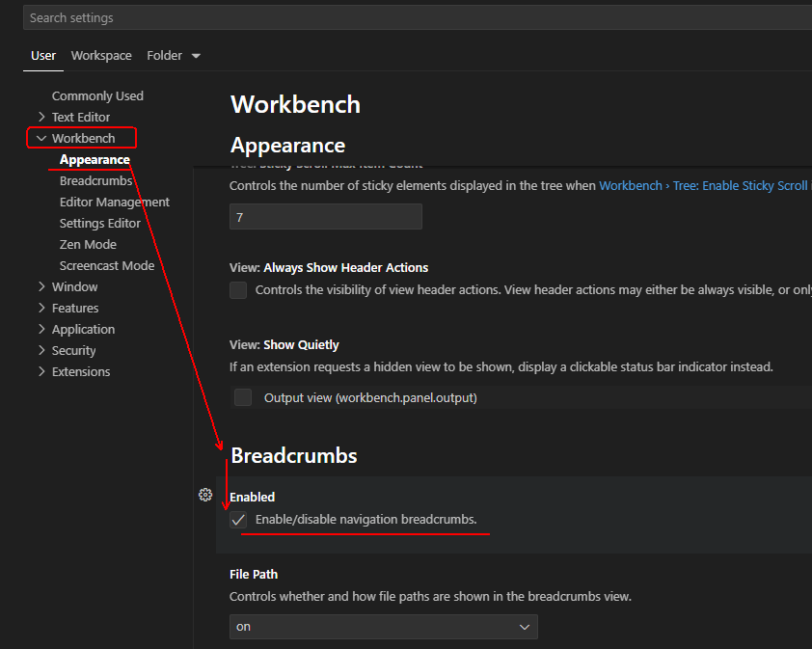Expand the Text Editor chevron
Screen dimensions: 812x649
tap(41, 117)
